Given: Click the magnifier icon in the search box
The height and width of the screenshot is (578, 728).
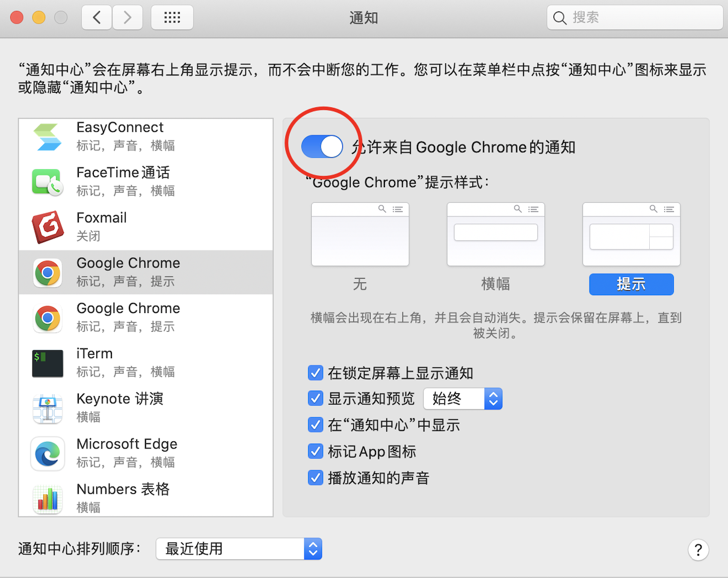Looking at the screenshot, I should pyautogui.click(x=560, y=18).
